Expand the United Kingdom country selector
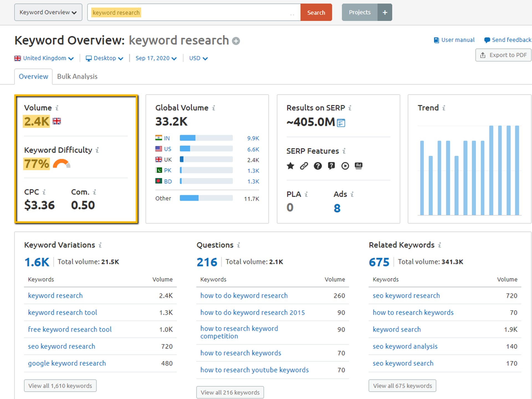Viewport: 532px width, 399px height. click(44, 58)
